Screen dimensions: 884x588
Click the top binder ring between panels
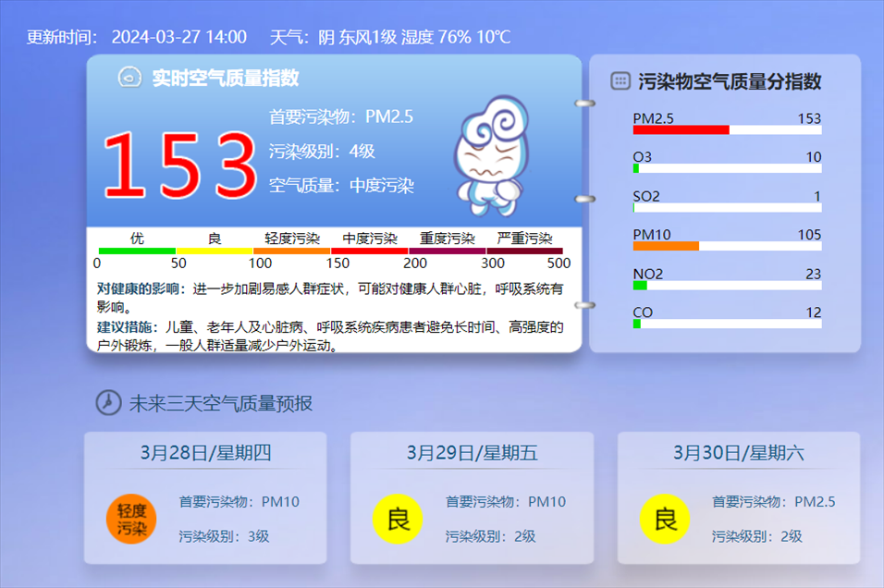pos(584,104)
